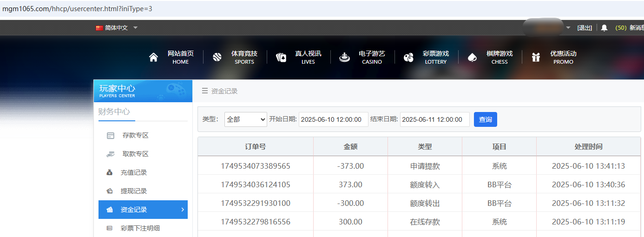Click the 开始日期 start date field
This screenshot has height=237, width=644.
[333, 119]
